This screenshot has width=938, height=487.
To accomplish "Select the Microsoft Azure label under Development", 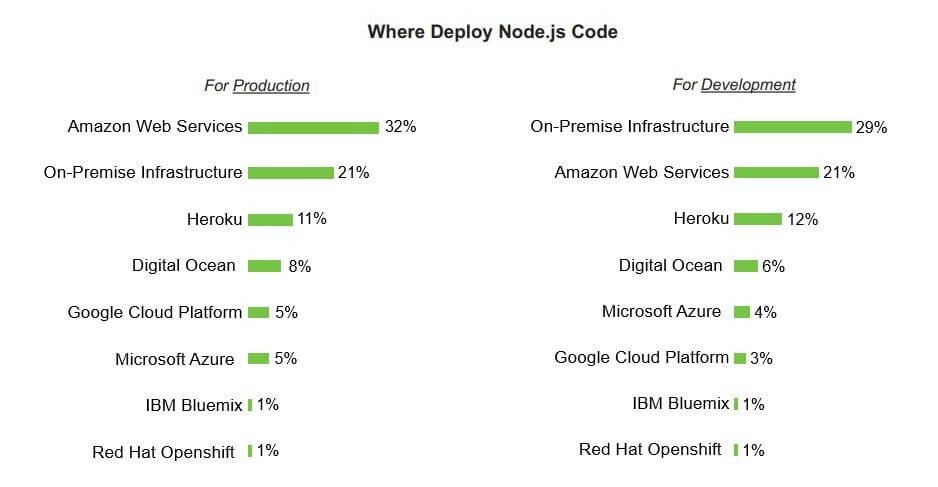I will pyautogui.click(x=661, y=312).
